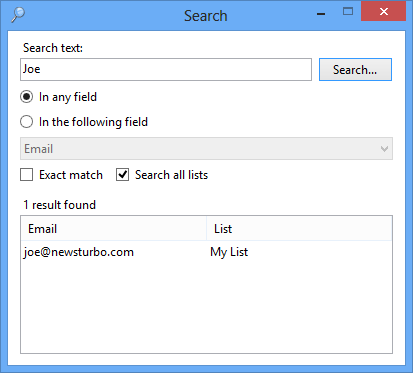This screenshot has height=373, width=413.
Task: Click the Search window title text
Action: [x=206, y=16]
